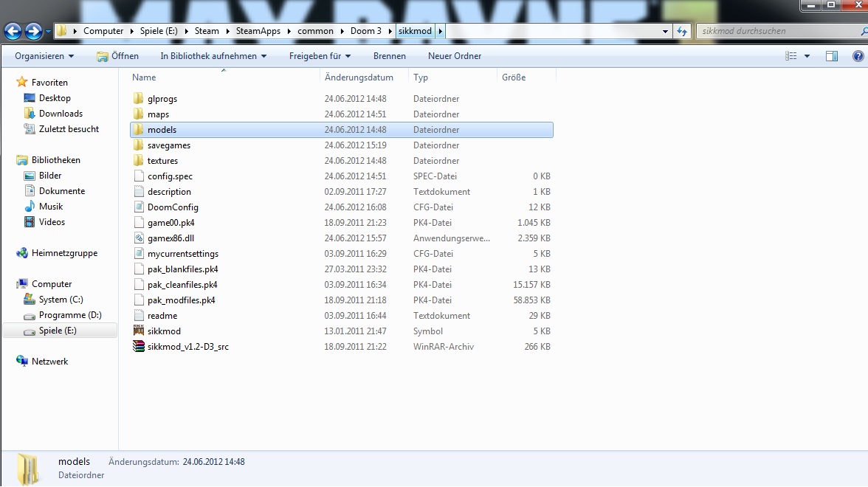Viewport: 868px width, 487px height.
Task: Click the Zuletzt besucht icon
Action: tap(30, 129)
